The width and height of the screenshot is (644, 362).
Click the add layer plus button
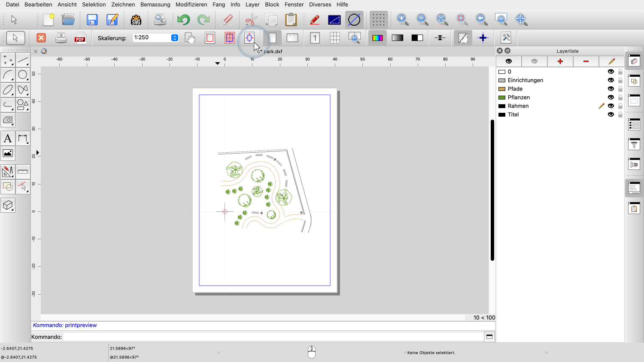560,61
